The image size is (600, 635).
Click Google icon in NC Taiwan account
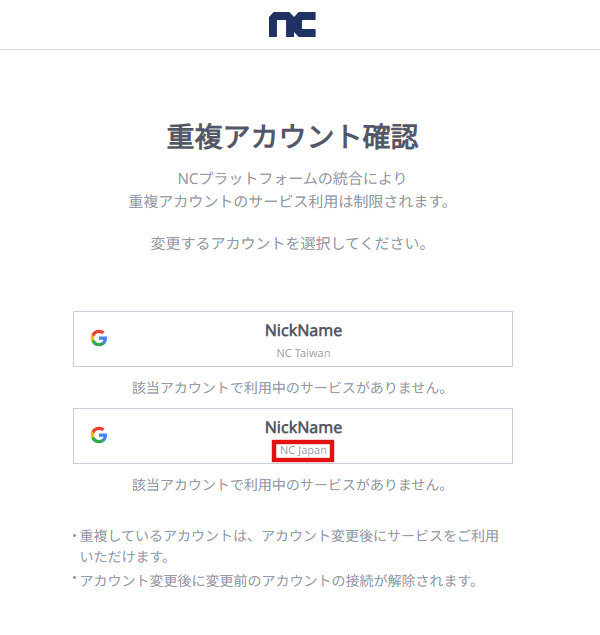pyautogui.click(x=98, y=338)
